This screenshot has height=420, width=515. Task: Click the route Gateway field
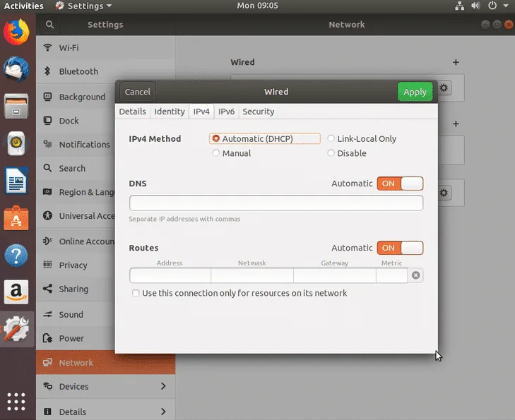coord(335,275)
